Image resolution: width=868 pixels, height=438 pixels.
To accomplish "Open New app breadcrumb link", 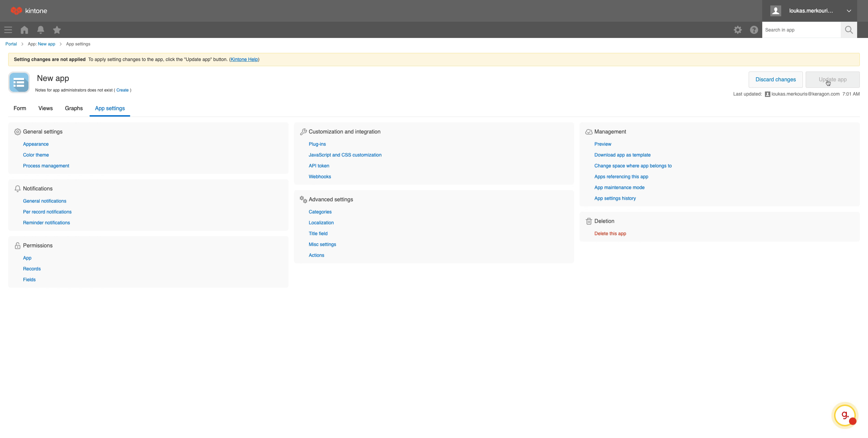I will [x=46, y=44].
